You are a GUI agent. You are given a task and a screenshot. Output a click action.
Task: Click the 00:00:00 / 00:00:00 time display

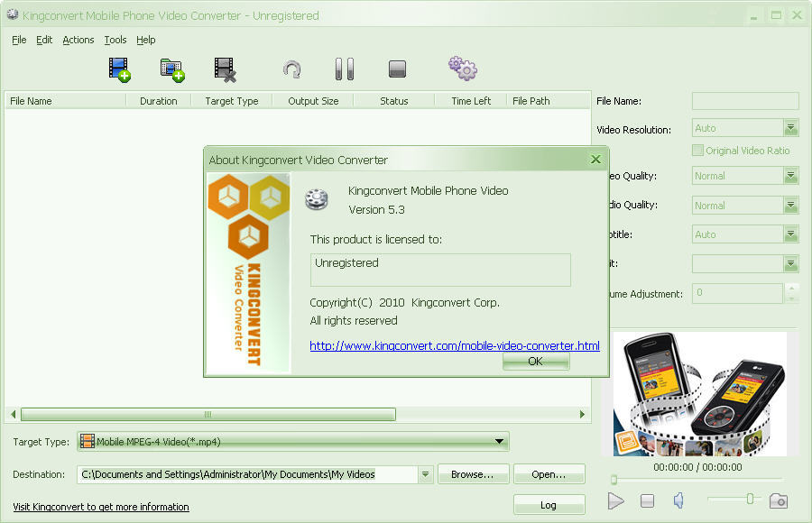tap(697, 467)
